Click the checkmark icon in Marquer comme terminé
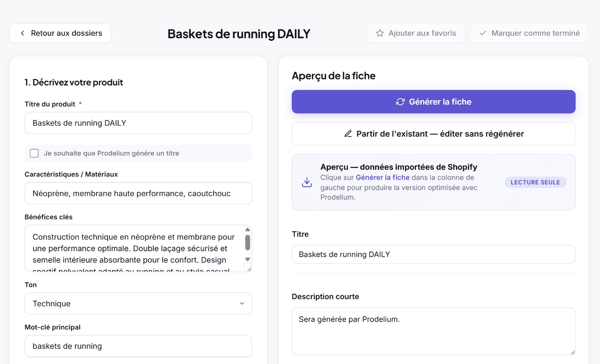This screenshot has height=364, width=600. (x=483, y=33)
